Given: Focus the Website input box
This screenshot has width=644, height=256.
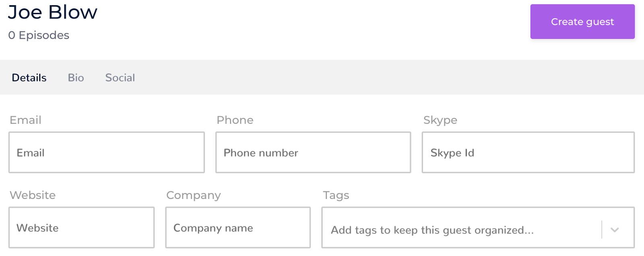Looking at the screenshot, I should click(x=81, y=228).
